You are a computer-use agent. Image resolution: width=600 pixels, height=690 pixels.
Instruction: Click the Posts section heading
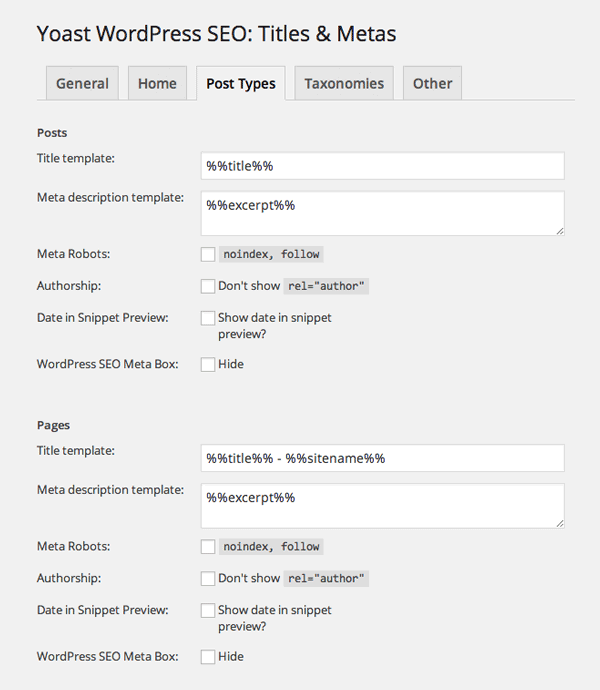coord(52,133)
